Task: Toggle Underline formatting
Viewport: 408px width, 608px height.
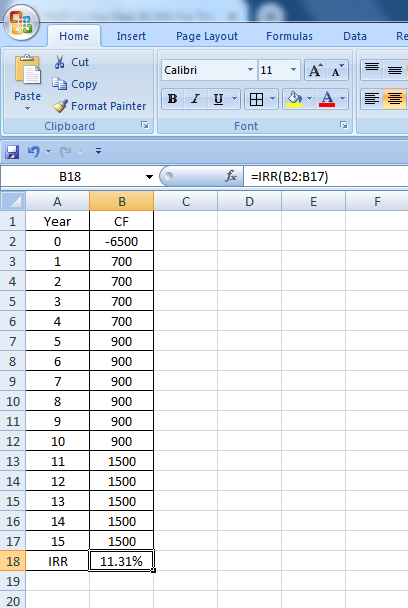Action: 218,99
